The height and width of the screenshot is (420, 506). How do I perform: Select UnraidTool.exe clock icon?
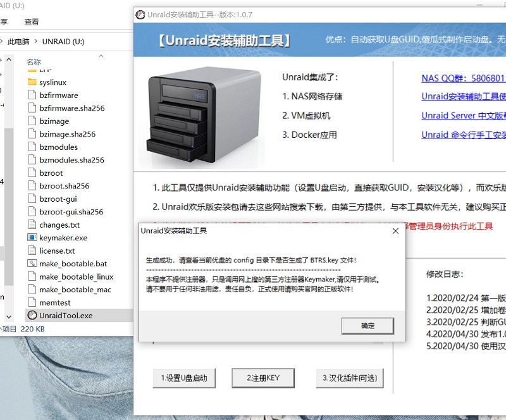pos(32,315)
